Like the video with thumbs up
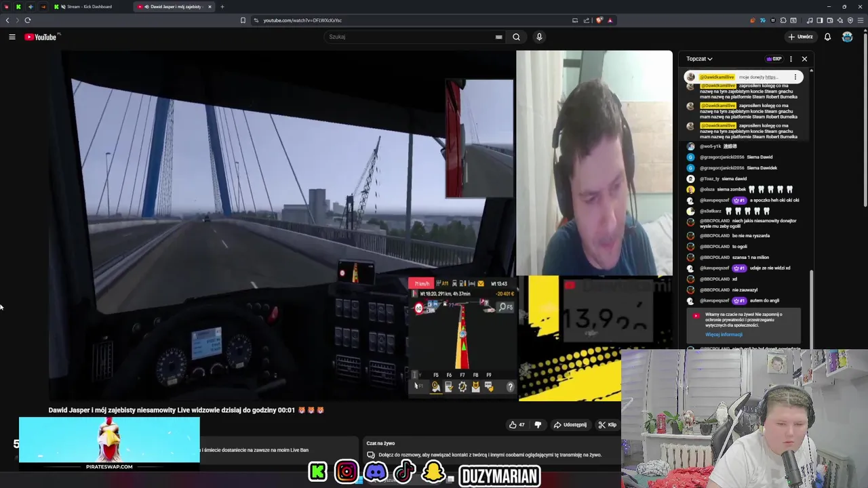The image size is (868, 488). tap(517, 425)
